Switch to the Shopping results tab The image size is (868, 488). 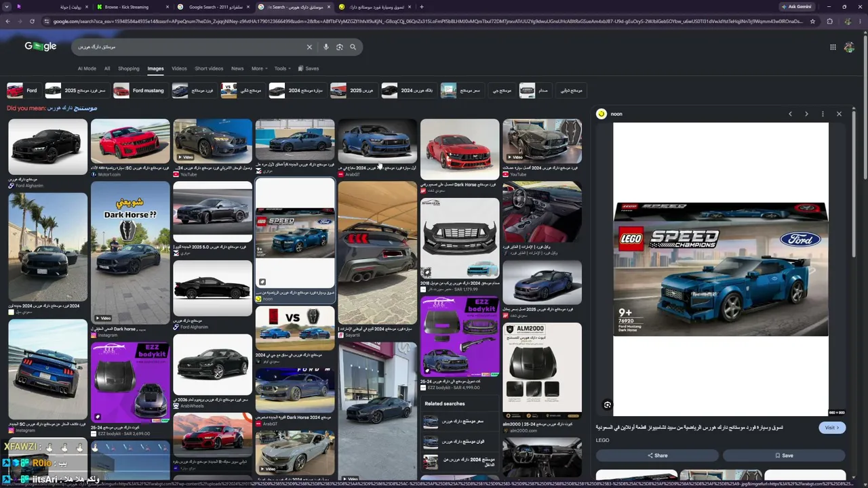click(129, 68)
